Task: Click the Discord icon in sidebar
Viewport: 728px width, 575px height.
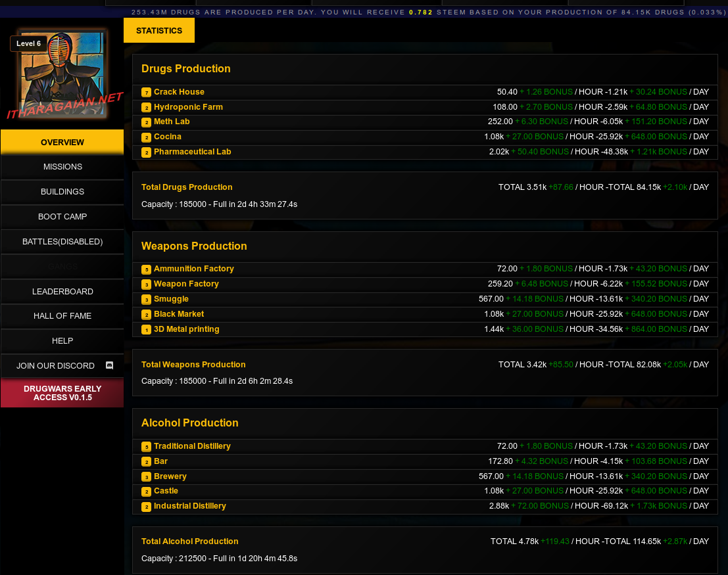Action: pyautogui.click(x=110, y=365)
